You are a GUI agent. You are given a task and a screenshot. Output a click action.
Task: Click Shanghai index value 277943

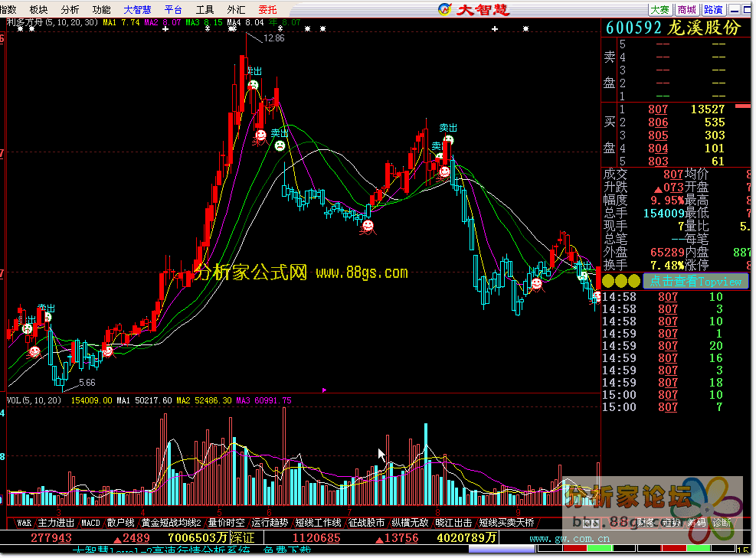coord(51,538)
